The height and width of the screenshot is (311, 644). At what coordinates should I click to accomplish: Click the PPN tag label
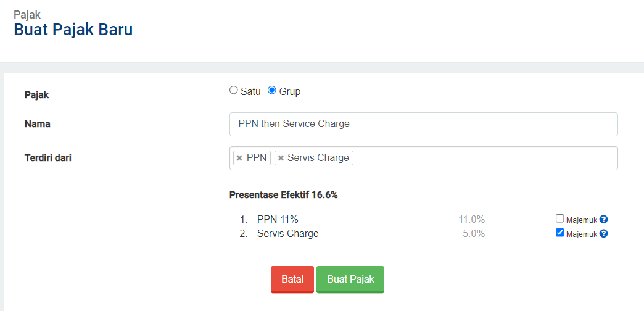257,158
